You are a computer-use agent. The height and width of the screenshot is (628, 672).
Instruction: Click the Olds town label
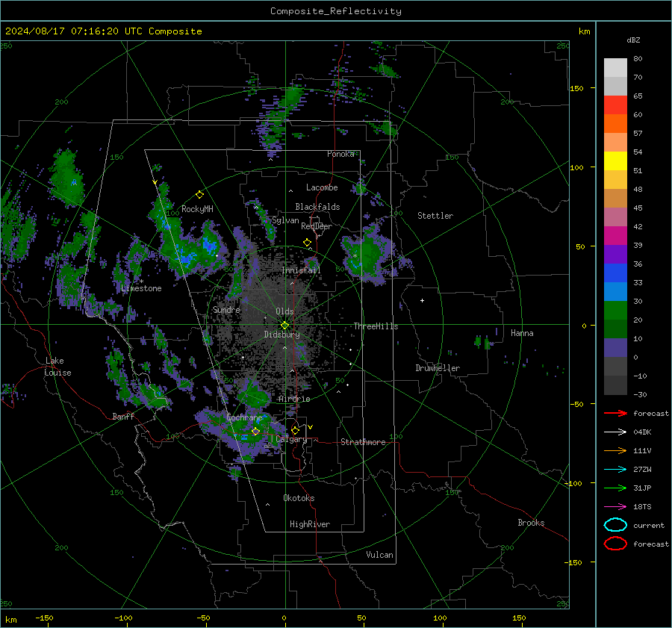(x=284, y=311)
